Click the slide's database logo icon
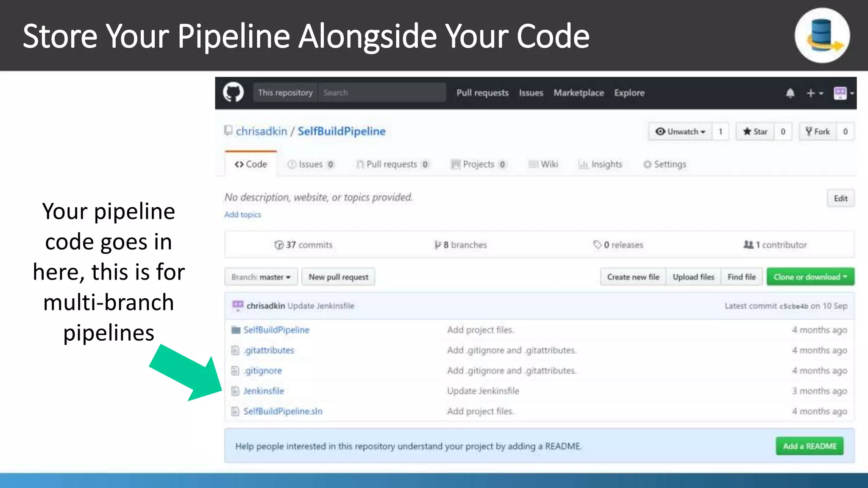 tap(822, 36)
